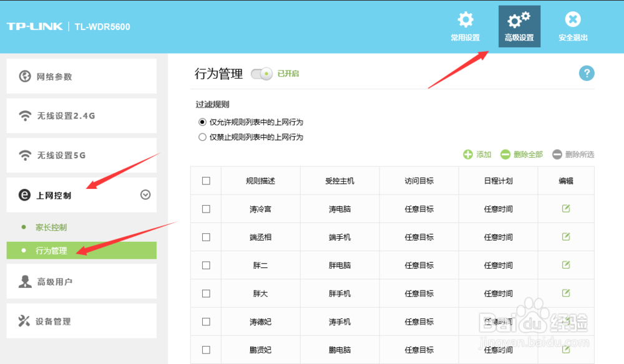Open the help question mark icon
Screen dimensions: 624x364
pos(587,73)
